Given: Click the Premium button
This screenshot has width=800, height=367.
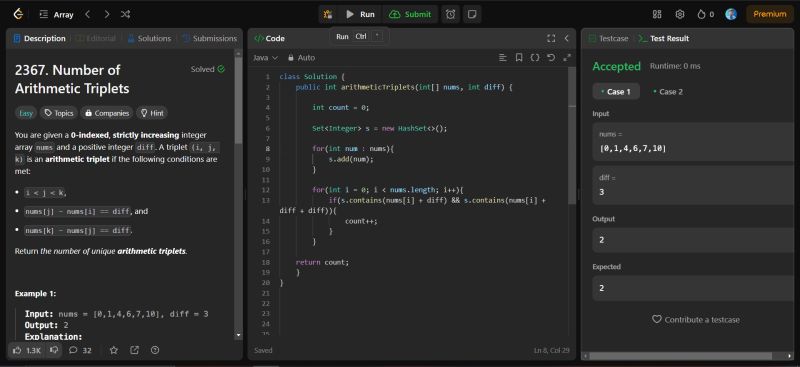Looking at the screenshot, I should pyautogui.click(x=770, y=14).
